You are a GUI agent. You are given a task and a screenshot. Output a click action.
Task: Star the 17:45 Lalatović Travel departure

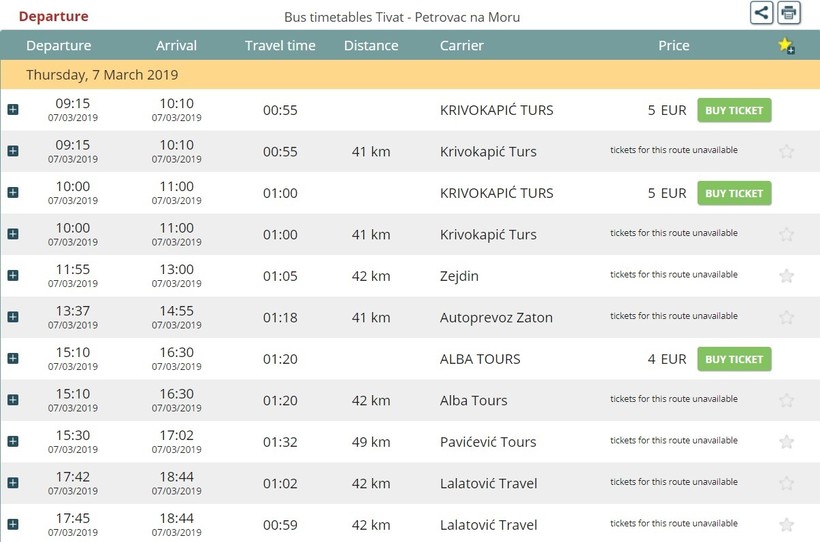pyautogui.click(x=786, y=525)
